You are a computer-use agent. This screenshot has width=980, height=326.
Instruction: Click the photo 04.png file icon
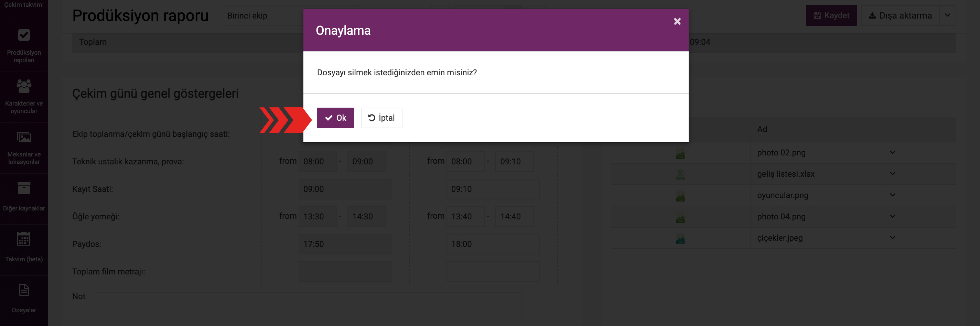coord(680,218)
